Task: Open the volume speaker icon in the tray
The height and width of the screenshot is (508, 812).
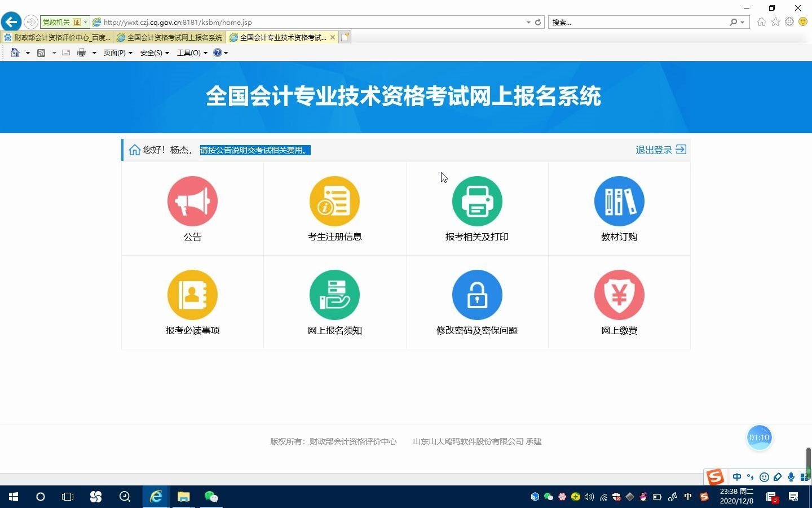Action: point(589,497)
